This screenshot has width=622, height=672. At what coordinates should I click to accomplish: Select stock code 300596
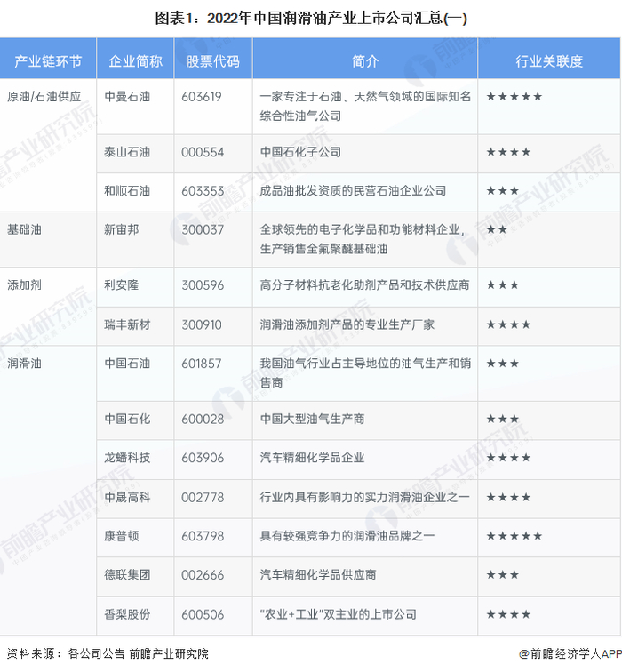click(203, 284)
